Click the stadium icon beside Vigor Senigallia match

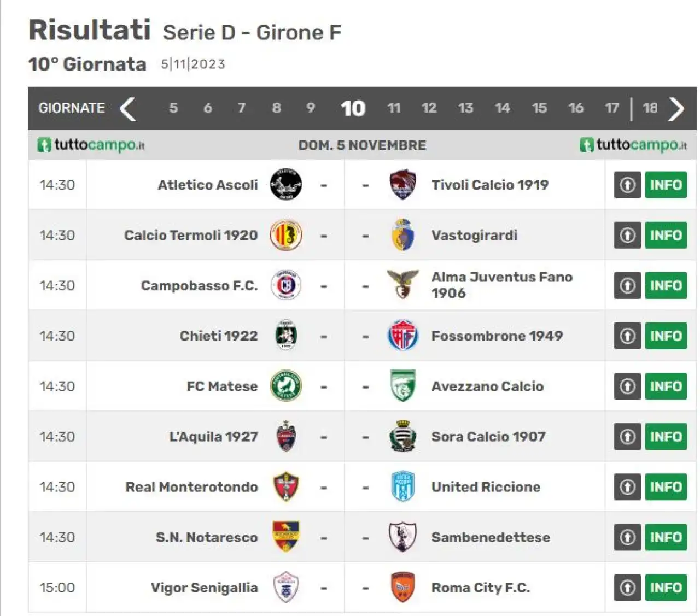(627, 588)
